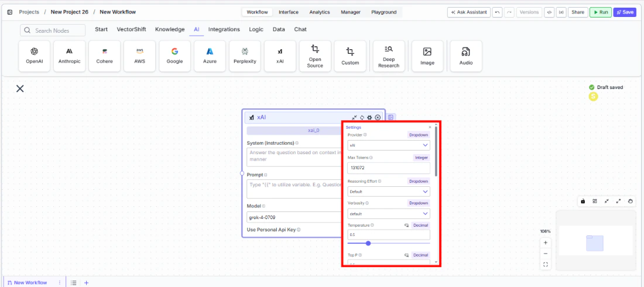Open the variables {x} icon button
The height and width of the screenshot is (287, 644).
coord(561,12)
